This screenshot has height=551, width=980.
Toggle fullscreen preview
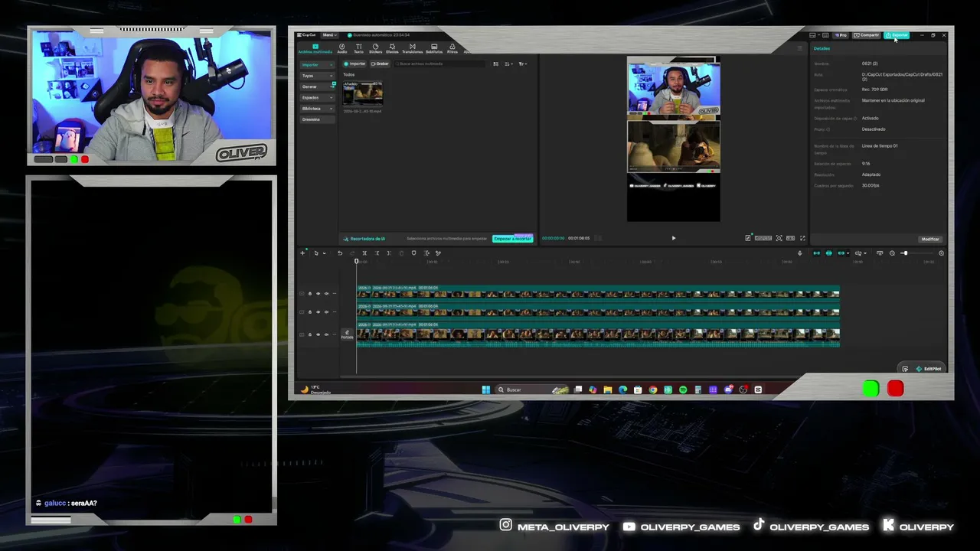coord(802,238)
